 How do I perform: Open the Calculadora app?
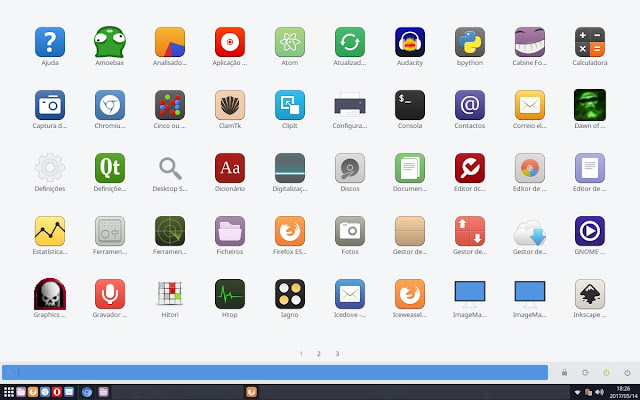click(x=590, y=42)
